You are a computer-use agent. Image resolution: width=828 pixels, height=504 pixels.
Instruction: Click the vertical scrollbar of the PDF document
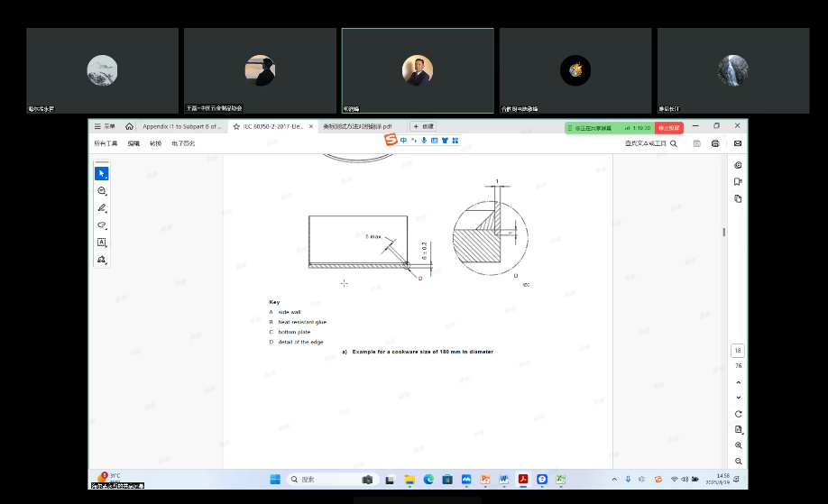tap(723, 232)
